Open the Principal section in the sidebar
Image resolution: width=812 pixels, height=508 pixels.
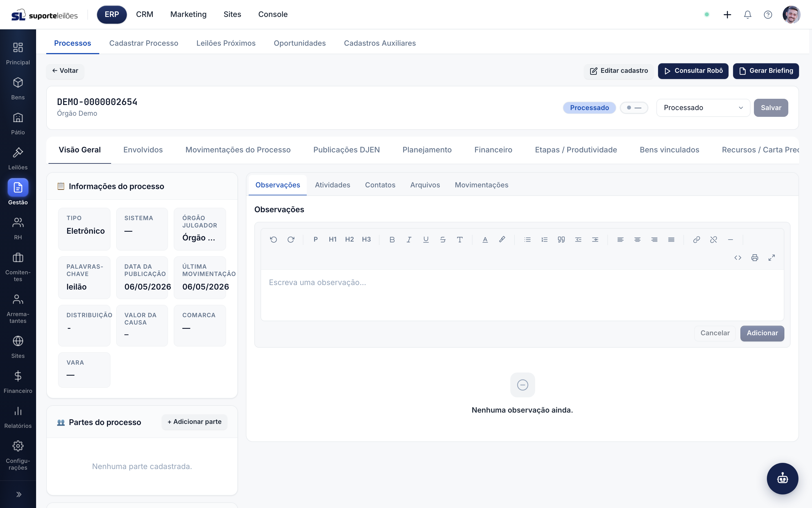[x=18, y=53]
